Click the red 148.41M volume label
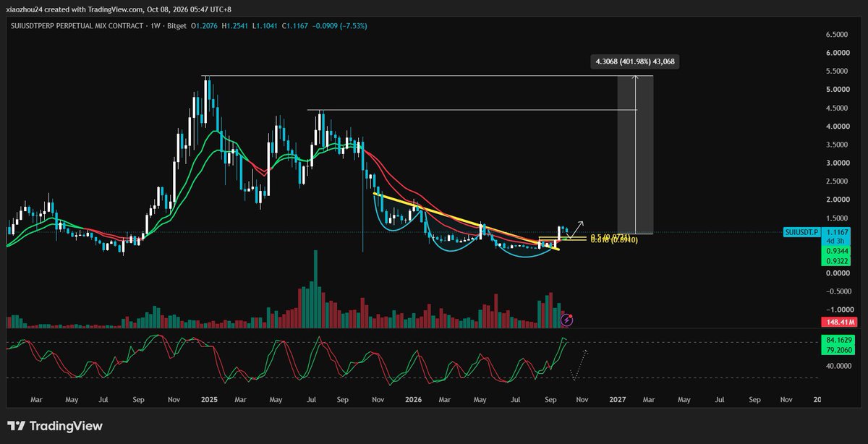This screenshot has width=868, height=444. point(838,322)
